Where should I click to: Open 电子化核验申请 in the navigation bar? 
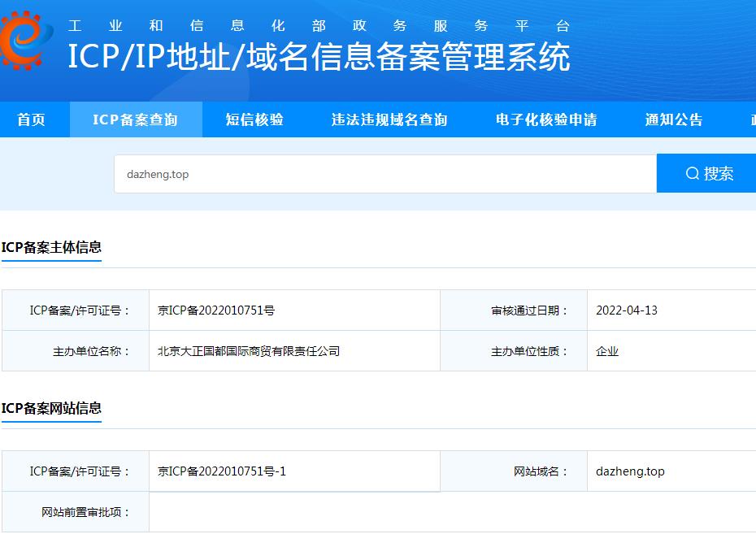click(x=546, y=119)
